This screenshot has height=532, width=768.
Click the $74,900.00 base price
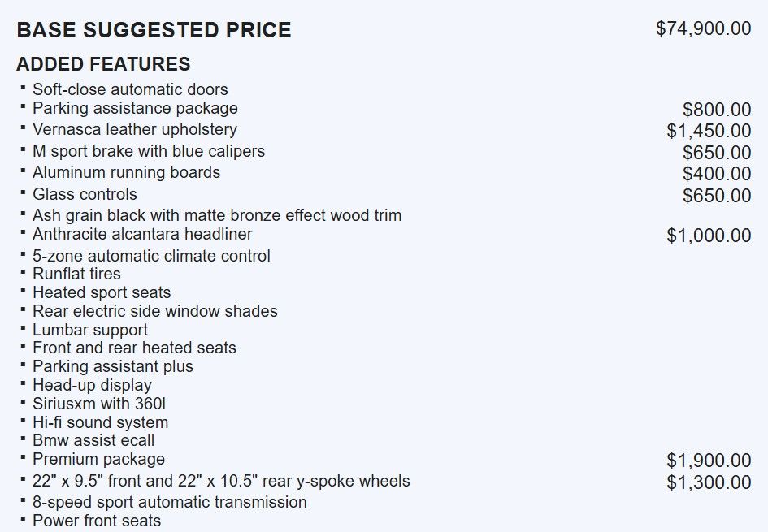(703, 28)
